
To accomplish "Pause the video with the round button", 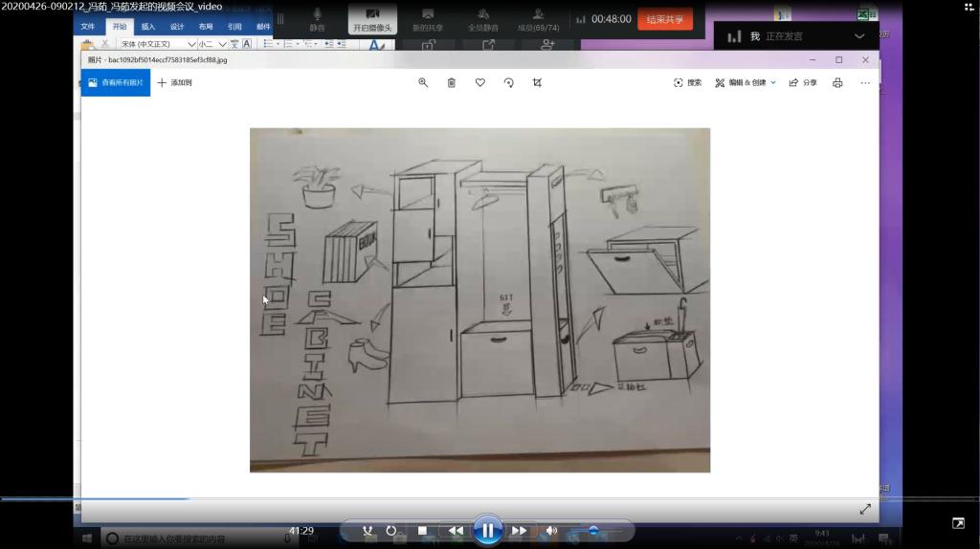I will 487,530.
